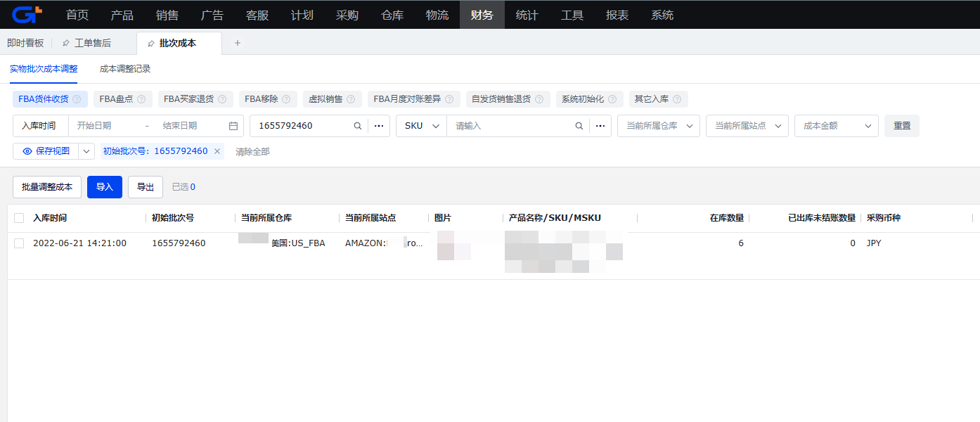The image size is (980, 422).
Task: Click JPY currency cell
Action: click(874, 243)
